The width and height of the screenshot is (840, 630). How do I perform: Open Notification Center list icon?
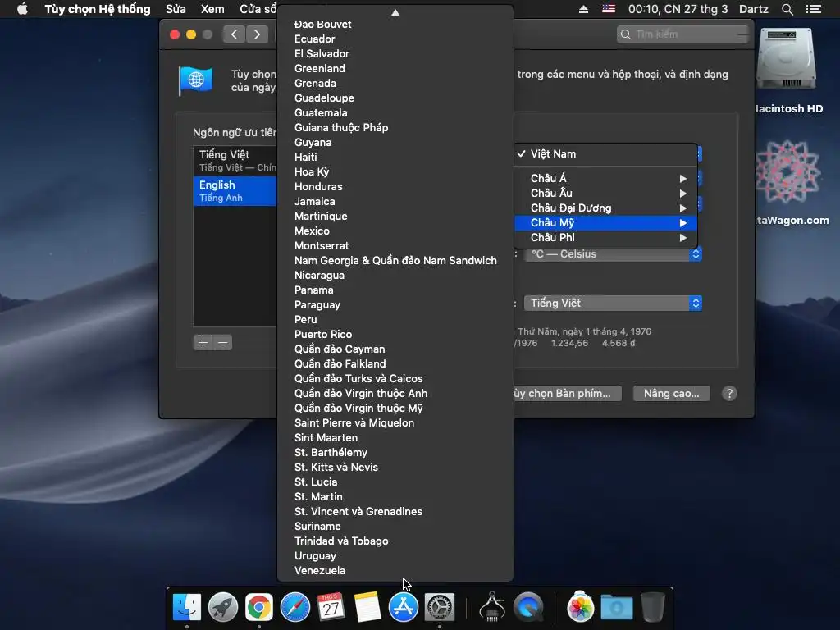(814, 9)
